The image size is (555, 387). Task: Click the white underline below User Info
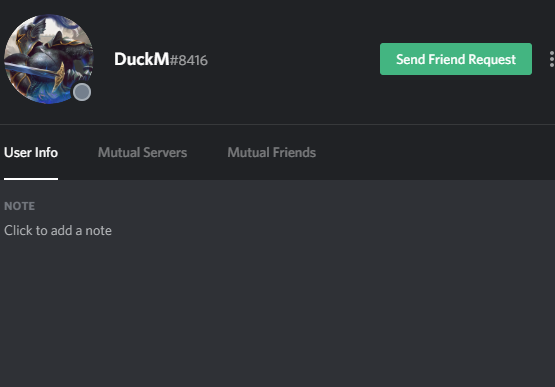[x=31, y=179]
